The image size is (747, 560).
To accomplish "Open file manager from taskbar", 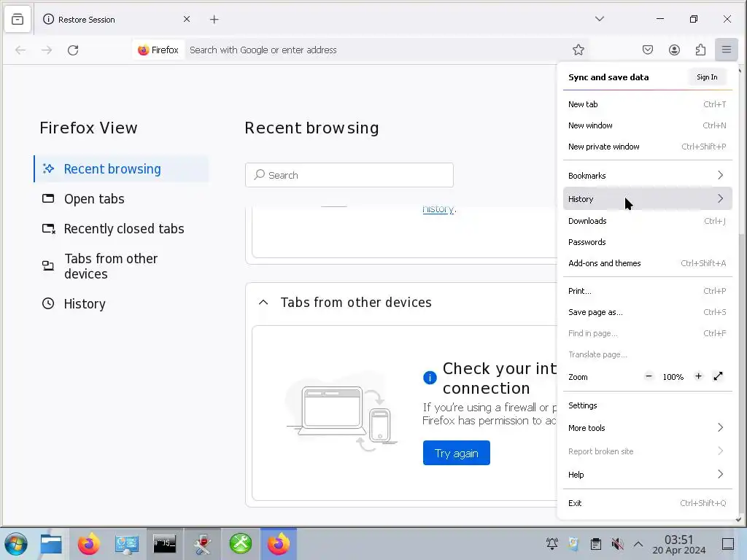I will 51,544.
